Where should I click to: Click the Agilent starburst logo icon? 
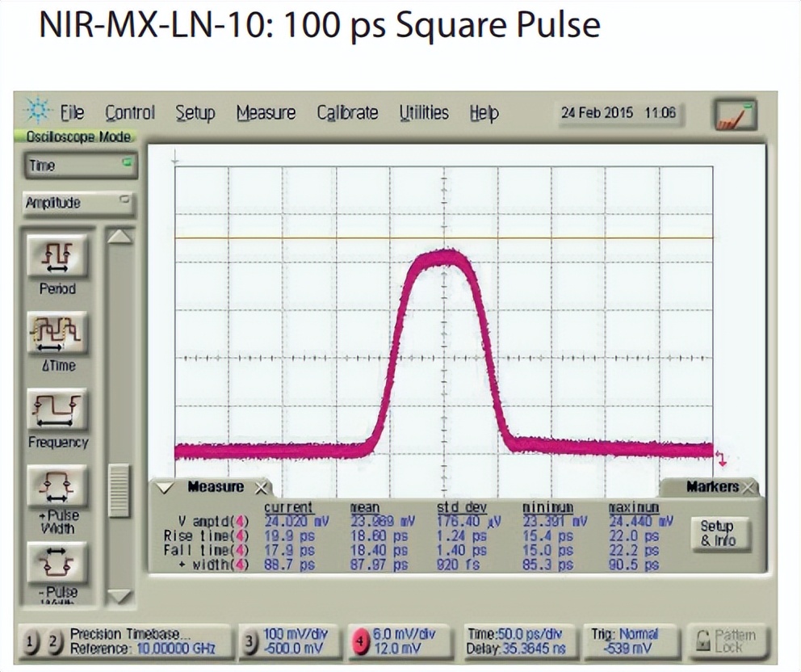pos(36,111)
